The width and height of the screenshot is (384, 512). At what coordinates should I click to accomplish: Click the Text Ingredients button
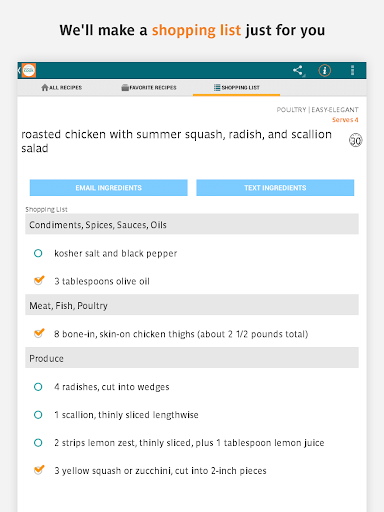tap(275, 188)
